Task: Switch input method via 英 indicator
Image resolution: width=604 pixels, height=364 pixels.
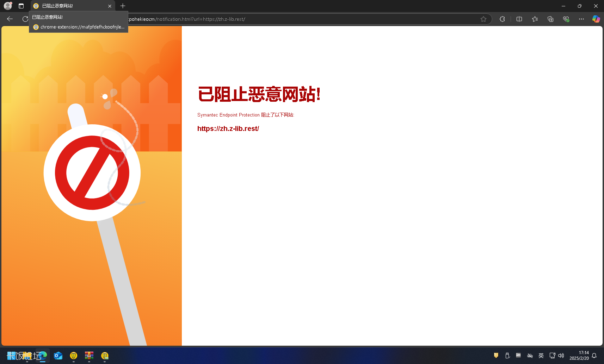Action: click(x=541, y=356)
